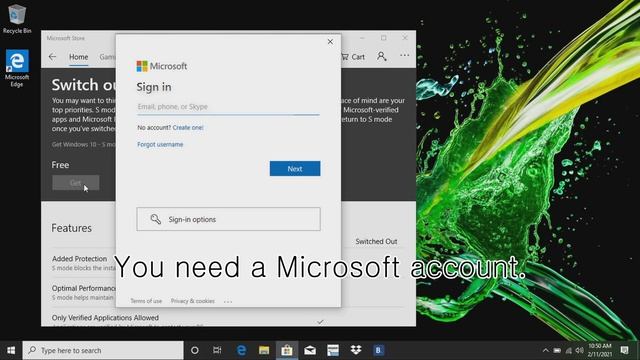
Task: Open the volume tray icon
Action: [x=580, y=350]
